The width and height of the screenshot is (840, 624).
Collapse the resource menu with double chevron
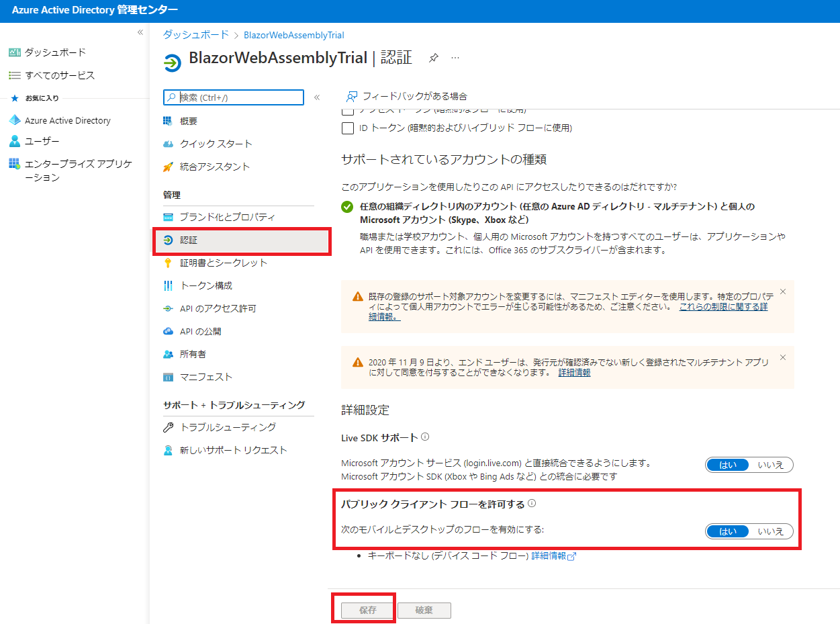tap(317, 97)
